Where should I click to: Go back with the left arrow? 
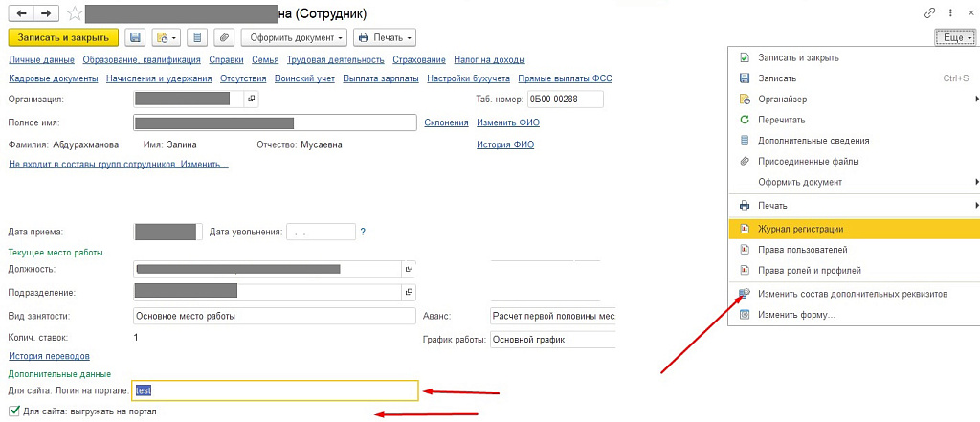(x=21, y=14)
